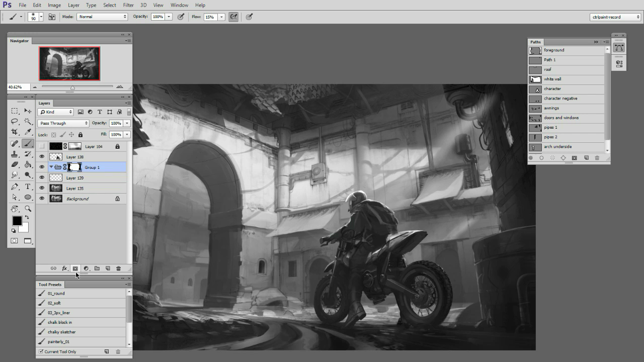This screenshot has width=644, height=362.
Task: Open ctrlpaint-record workspace dropdown
Action: point(615,17)
